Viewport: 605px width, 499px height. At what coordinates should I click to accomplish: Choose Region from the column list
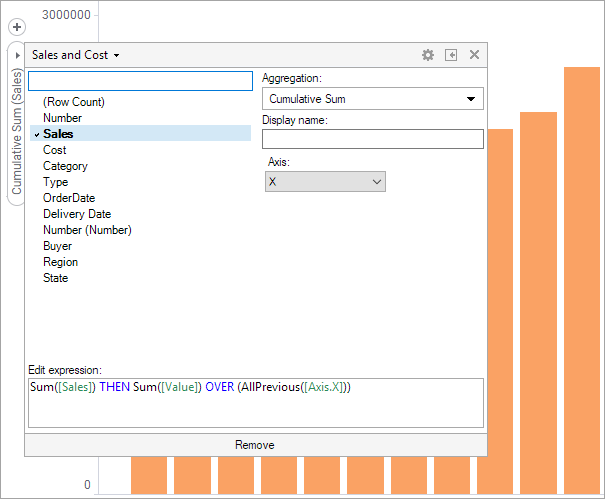pyautogui.click(x=60, y=262)
